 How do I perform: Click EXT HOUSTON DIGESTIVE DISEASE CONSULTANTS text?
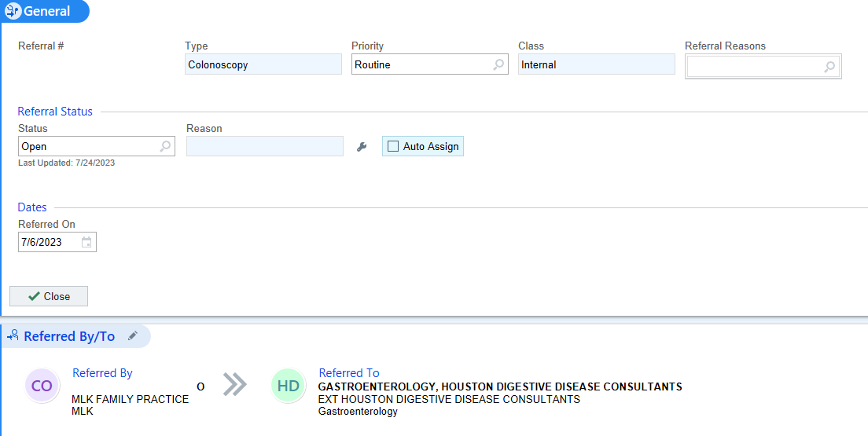click(449, 399)
